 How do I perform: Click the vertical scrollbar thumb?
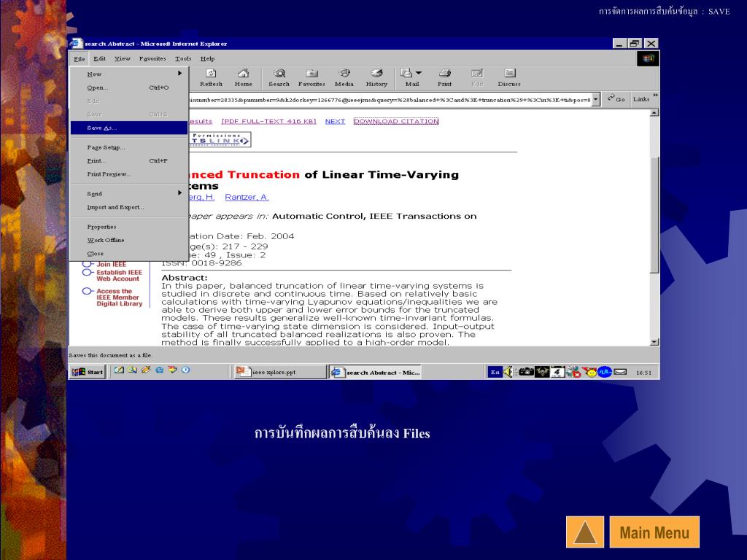(654, 214)
